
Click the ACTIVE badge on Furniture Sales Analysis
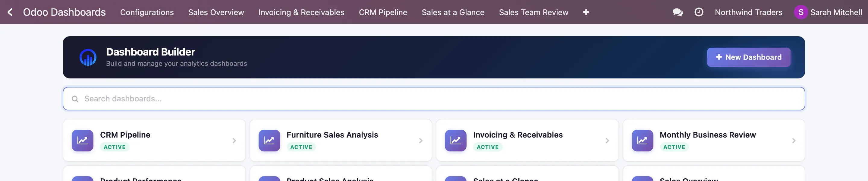[301, 147]
